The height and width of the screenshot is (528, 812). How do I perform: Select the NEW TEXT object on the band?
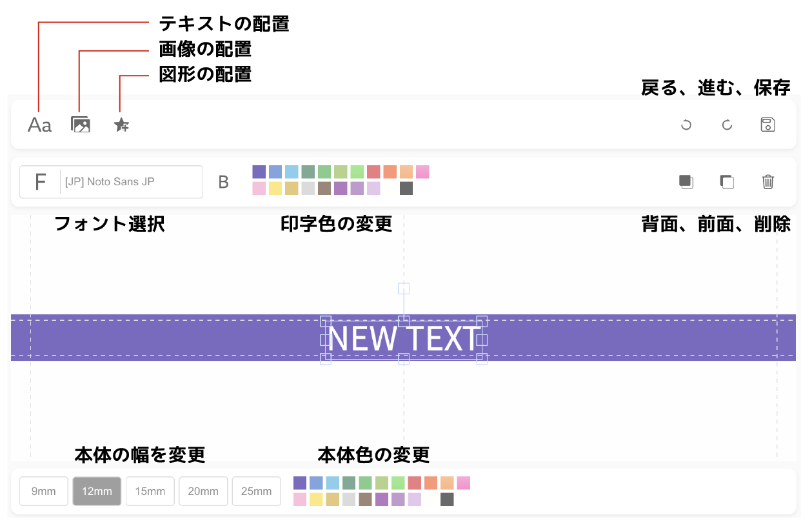(404, 339)
